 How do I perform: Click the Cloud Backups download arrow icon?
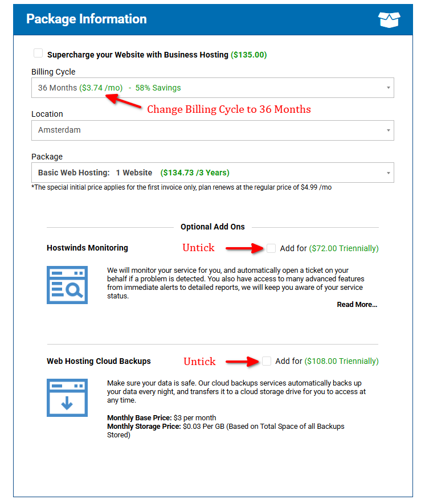click(x=67, y=398)
